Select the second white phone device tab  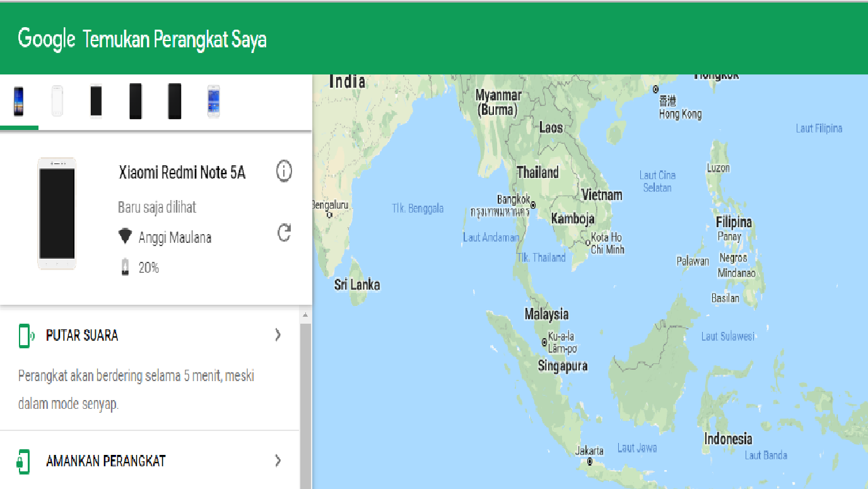[57, 102]
